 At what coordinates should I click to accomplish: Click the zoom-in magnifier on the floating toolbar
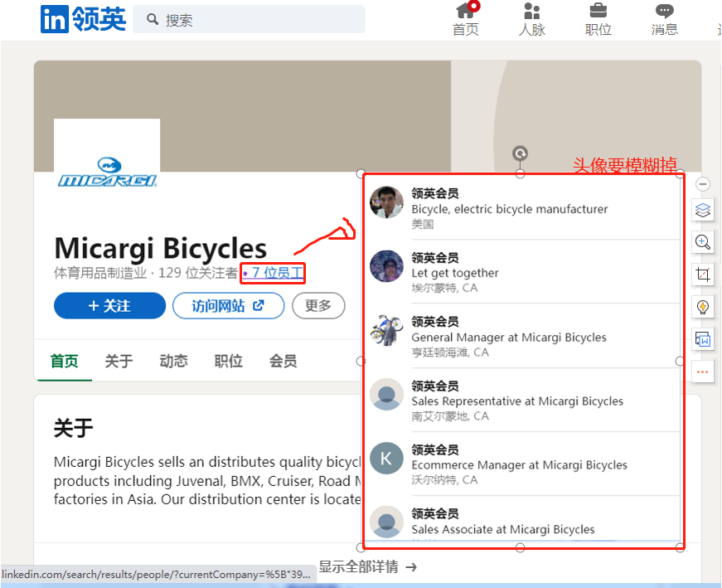tap(703, 242)
